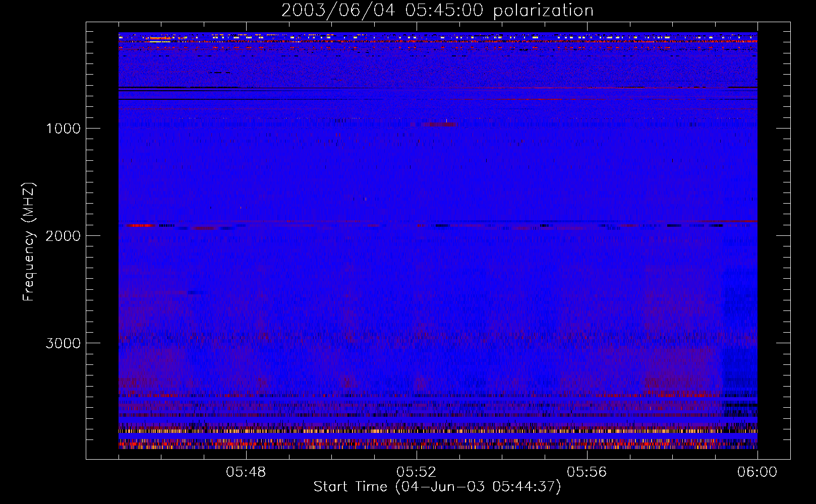
Task: Click the 06:00 time tick label
Action: (x=757, y=472)
